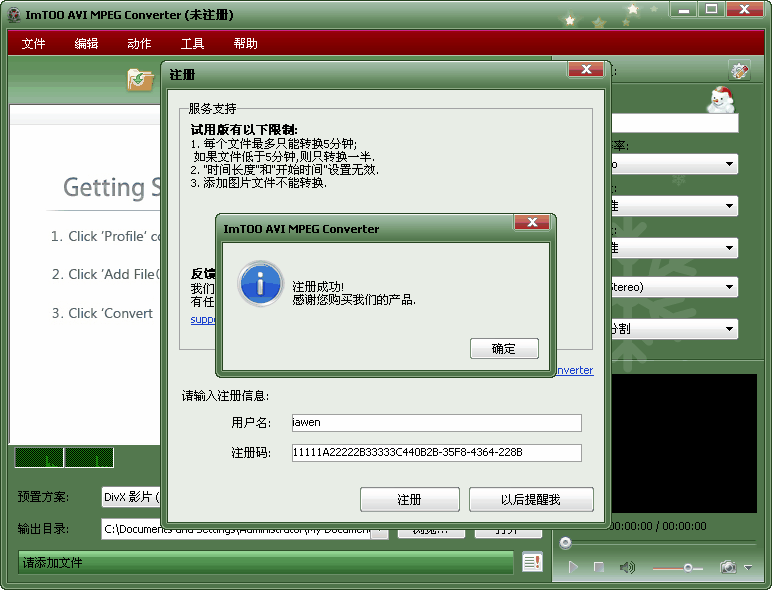Viewport: 772px width, 590px height.
Task: Play the preview video
Action: coord(573,567)
